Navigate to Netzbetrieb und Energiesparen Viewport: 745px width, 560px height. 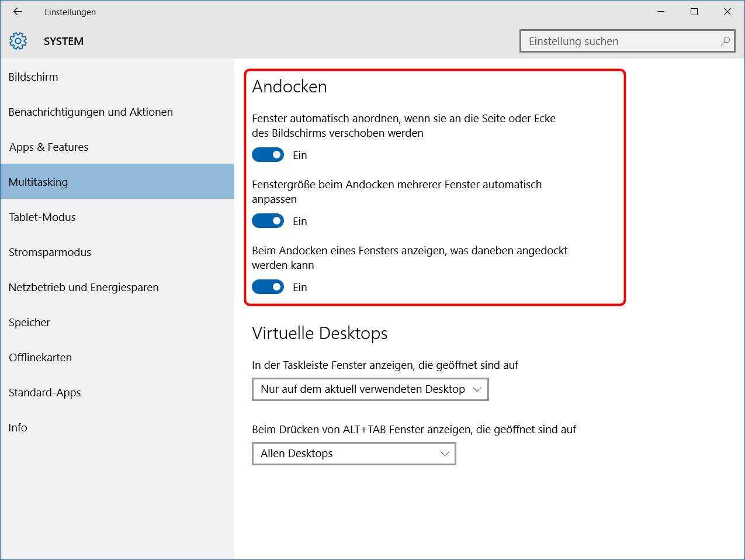[x=84, y=288]
